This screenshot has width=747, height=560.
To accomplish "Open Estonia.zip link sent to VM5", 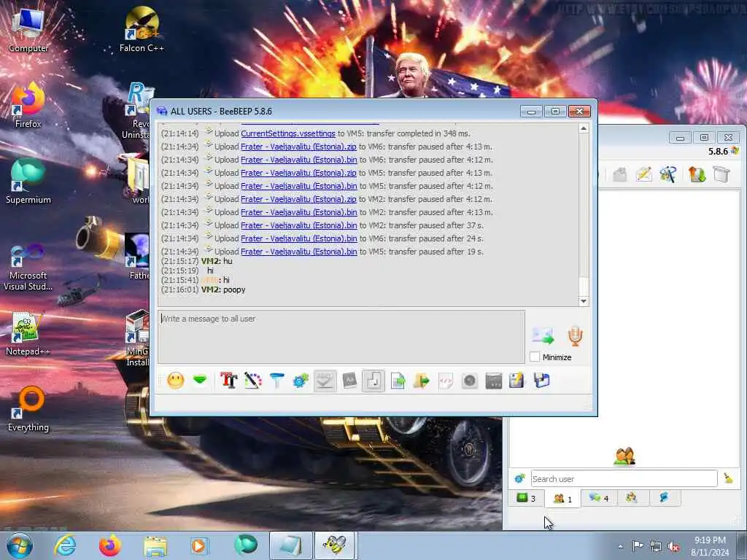I will (x=298, y=173).
